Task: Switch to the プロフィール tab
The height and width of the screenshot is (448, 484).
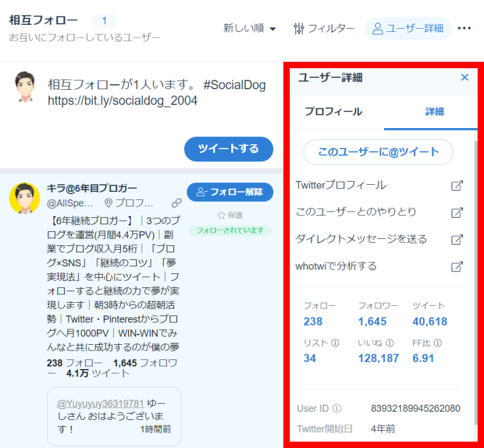Action: pyautogui.click(x=333, y=112)
